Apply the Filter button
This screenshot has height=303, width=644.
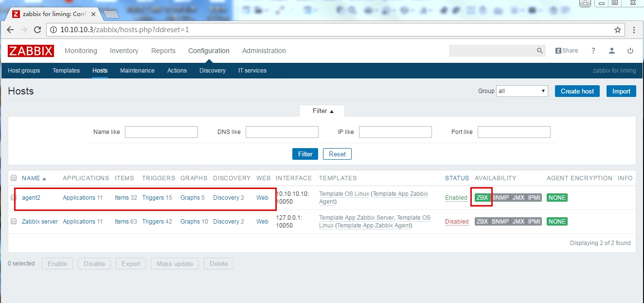click(x=305, y=154)
